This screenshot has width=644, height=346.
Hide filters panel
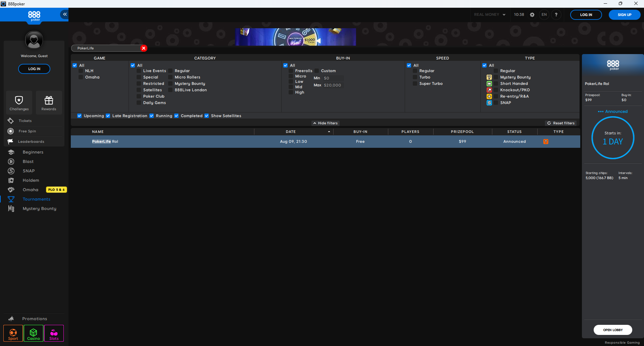(326, 123)
